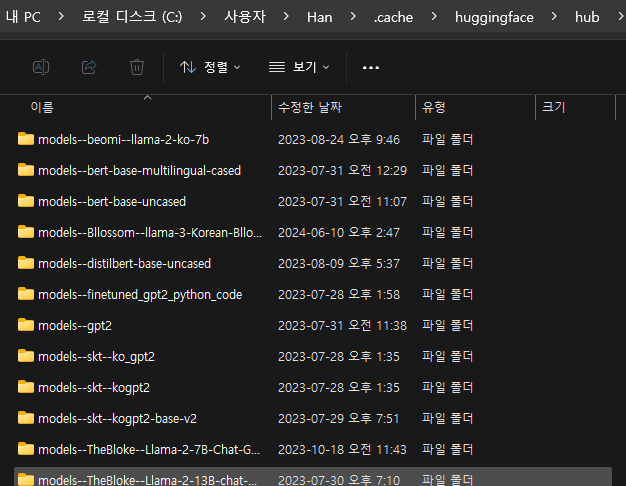Click date 2023-10-18 오전 11:43
626x486 pixels.
point(342,450)
